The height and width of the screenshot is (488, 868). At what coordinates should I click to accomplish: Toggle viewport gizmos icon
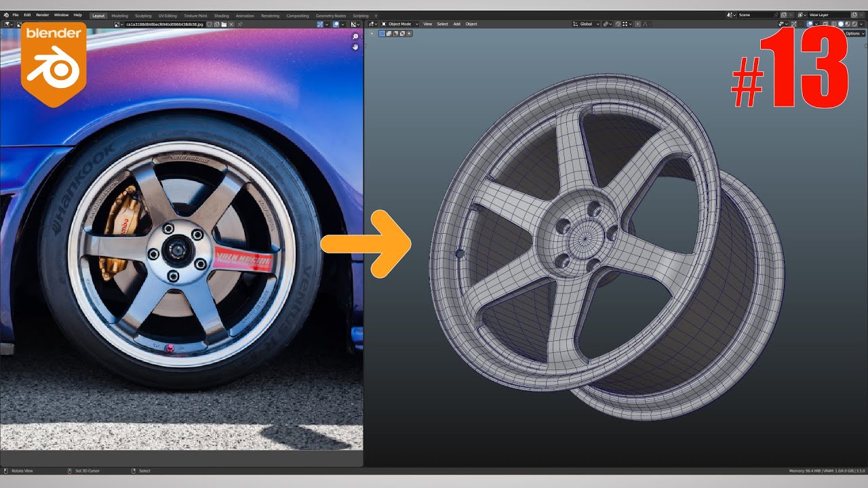793,24
